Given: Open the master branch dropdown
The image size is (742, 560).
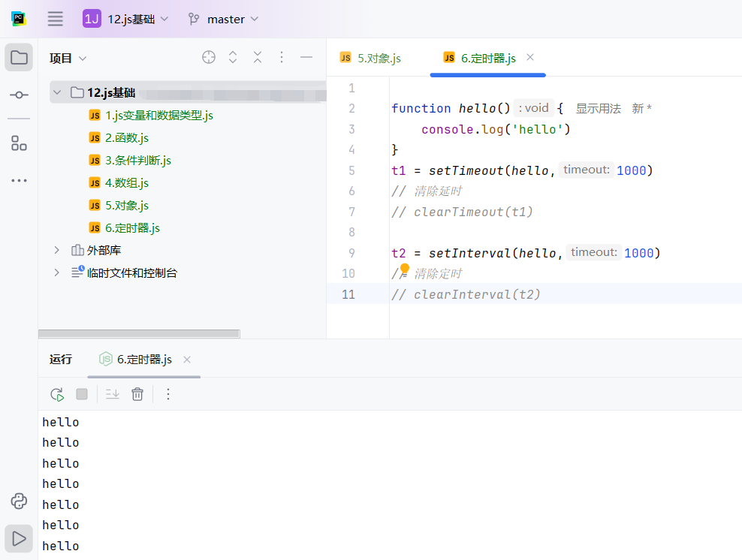Looking at the screenshot, I should click(224, 19).
